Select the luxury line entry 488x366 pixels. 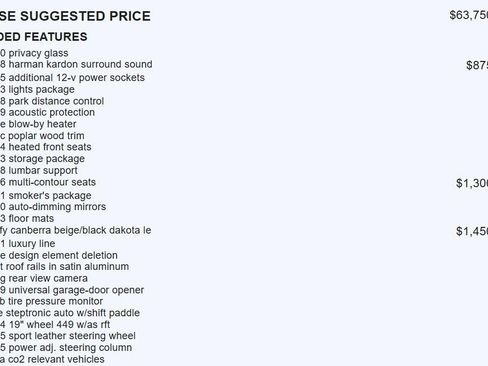[28, 243]
